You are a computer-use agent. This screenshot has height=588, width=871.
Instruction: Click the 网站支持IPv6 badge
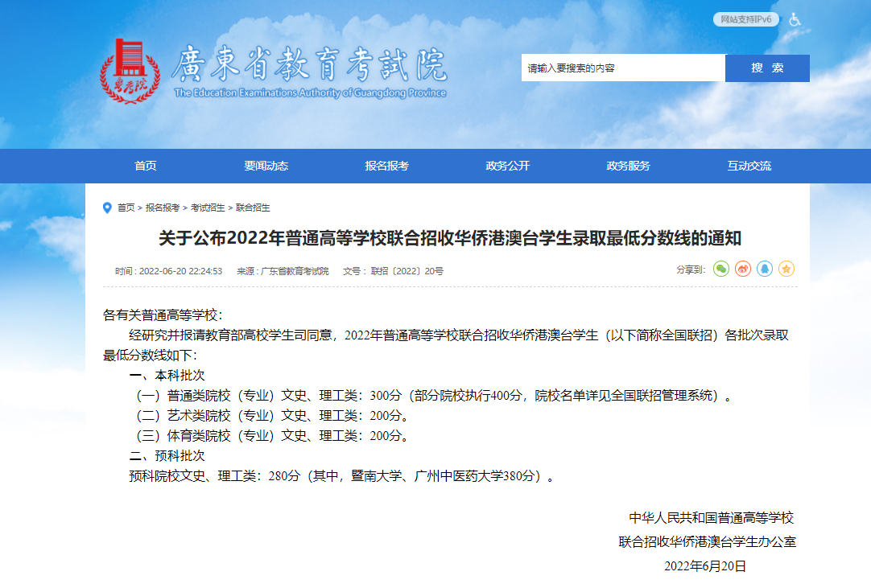pyautogui.click(x=746, y=19)
